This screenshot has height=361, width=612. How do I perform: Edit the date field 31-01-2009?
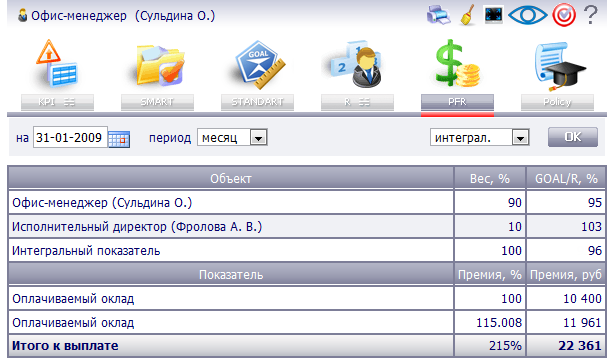click(x=70, y=137)
